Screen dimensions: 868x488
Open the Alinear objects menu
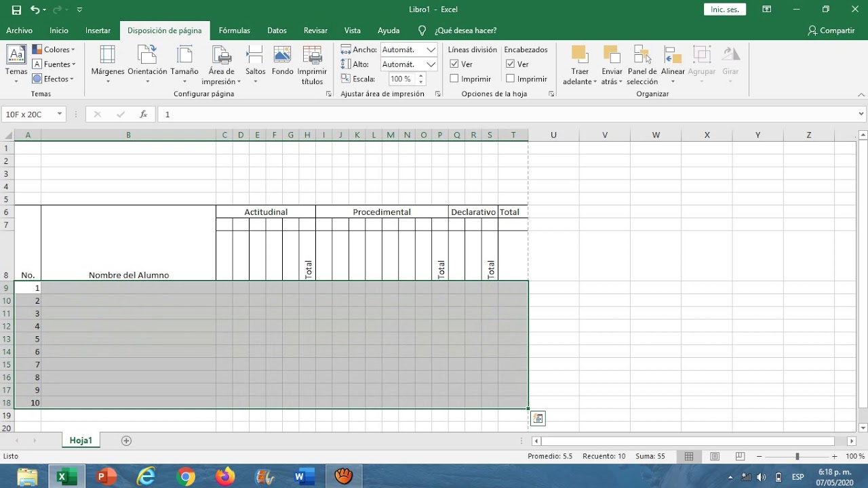673,64
